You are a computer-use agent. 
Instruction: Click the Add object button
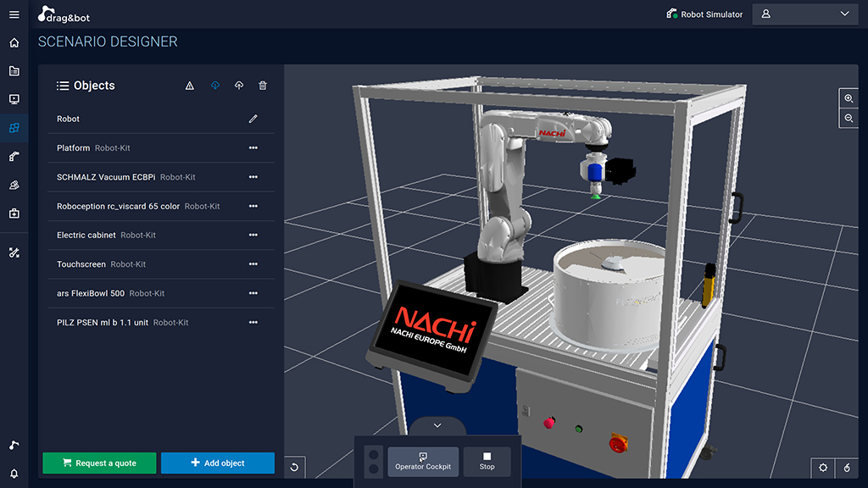click(218, 463)
